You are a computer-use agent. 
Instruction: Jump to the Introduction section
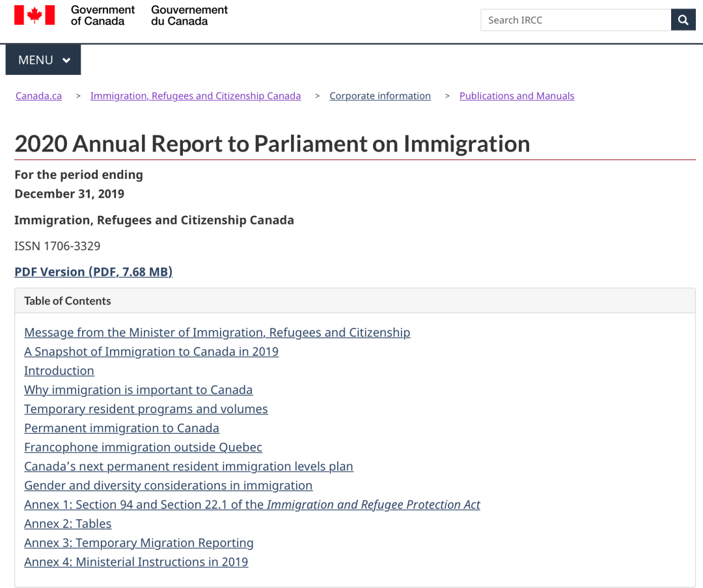coord(59,371)
